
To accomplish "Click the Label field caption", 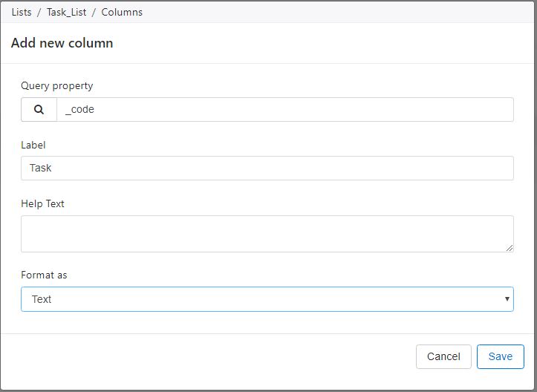I will [x=33, y=146].
